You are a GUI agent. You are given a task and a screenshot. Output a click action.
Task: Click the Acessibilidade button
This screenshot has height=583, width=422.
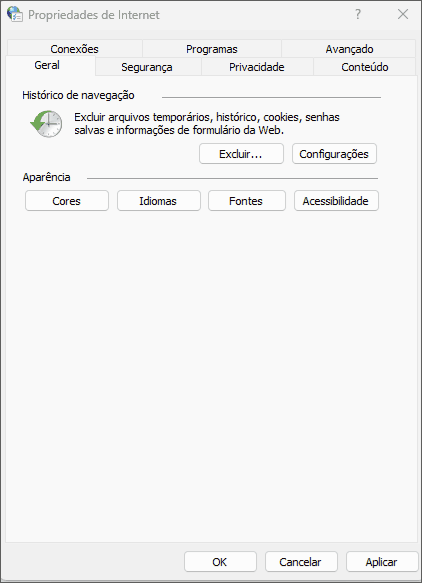pos(336,201)
